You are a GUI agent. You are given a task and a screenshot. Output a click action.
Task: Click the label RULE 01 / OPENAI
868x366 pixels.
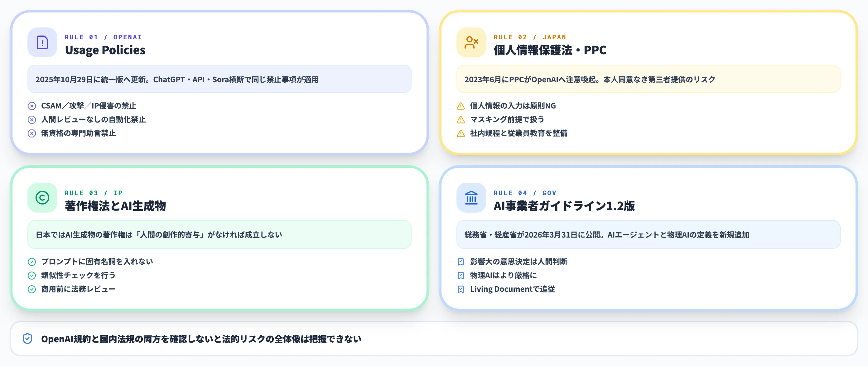point(103,37)
